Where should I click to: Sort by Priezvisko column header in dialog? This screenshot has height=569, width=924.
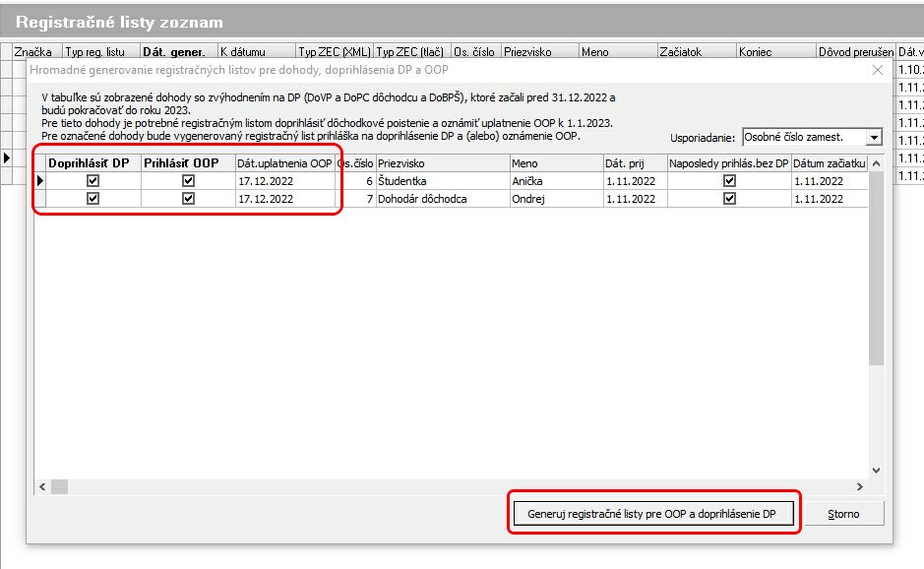441,163
